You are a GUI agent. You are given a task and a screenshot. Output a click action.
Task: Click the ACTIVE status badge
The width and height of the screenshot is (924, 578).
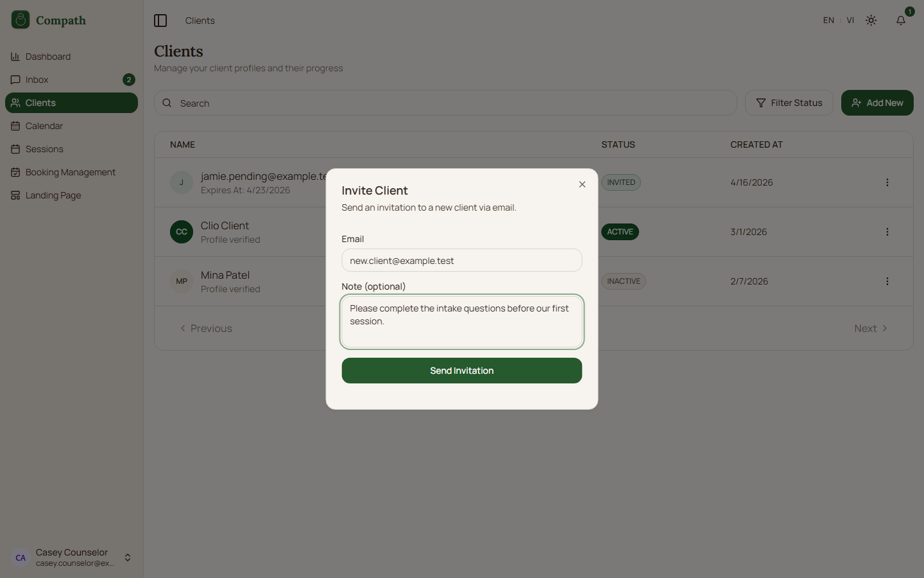(620, 232)
